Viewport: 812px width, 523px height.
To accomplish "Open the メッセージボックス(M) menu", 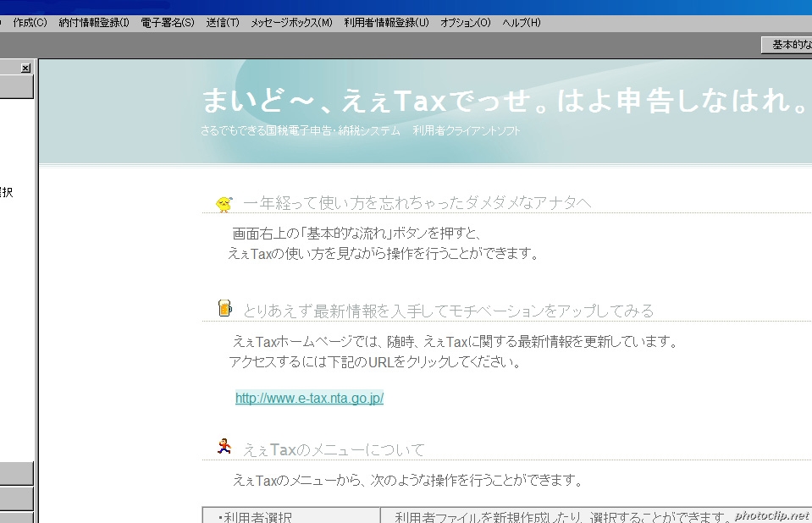I will [291, 23].
